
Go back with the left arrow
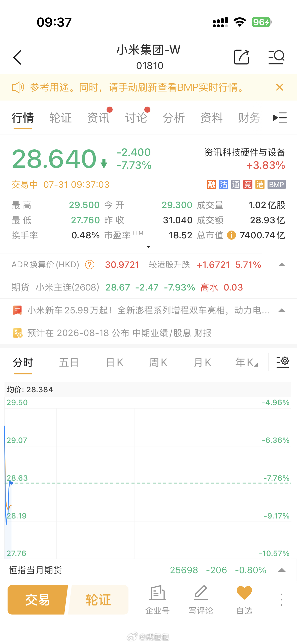[17, 57]
